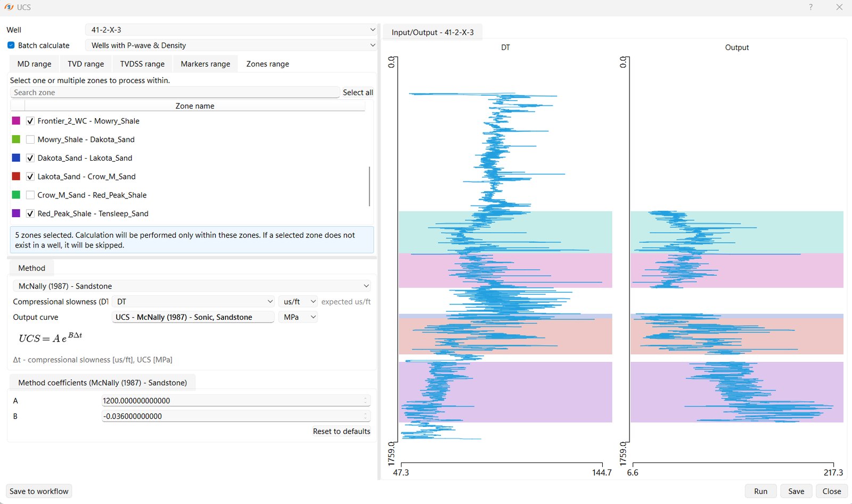Click the DT axis minimum 47.3 label
Screen dimensions: 852x504
pos(401,472)
